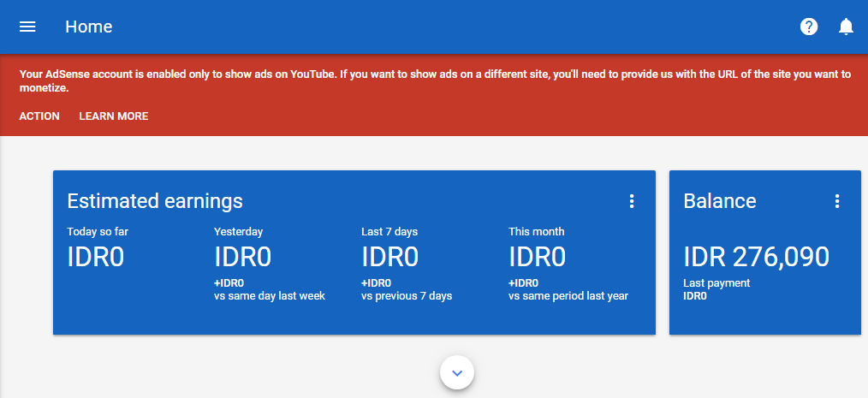Show notifications via the bell icon

846,27
